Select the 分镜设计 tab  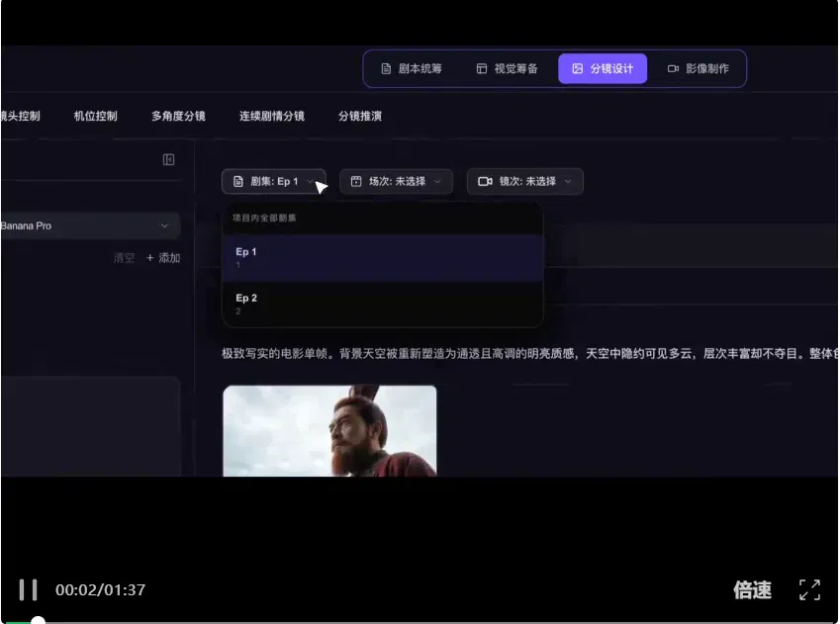tap(603, 68)
